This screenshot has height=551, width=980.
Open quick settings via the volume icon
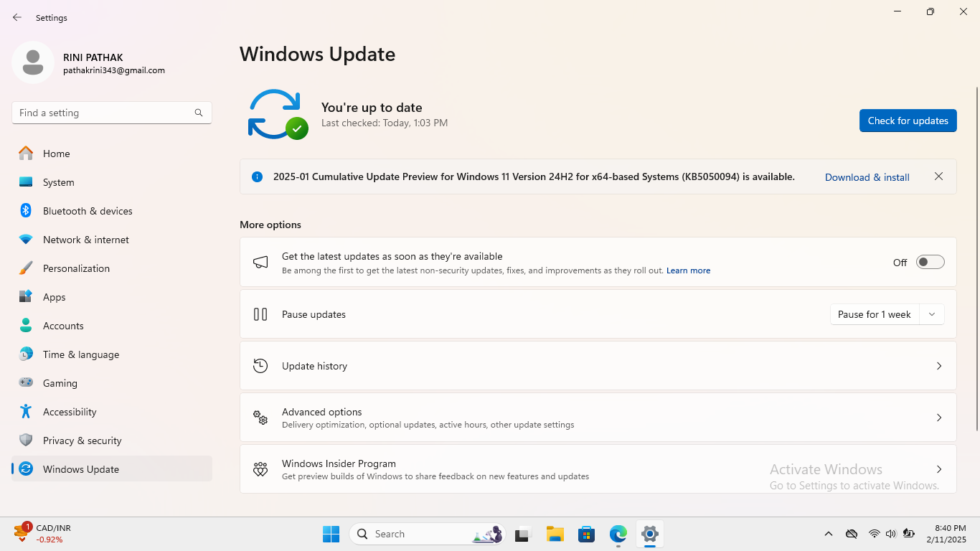click(x=891, y=534)
